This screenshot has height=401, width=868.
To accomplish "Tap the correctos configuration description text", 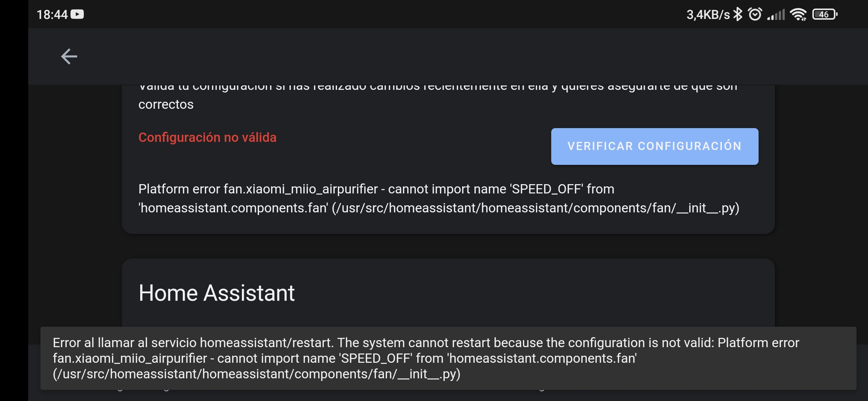I will tap(166, 104).
